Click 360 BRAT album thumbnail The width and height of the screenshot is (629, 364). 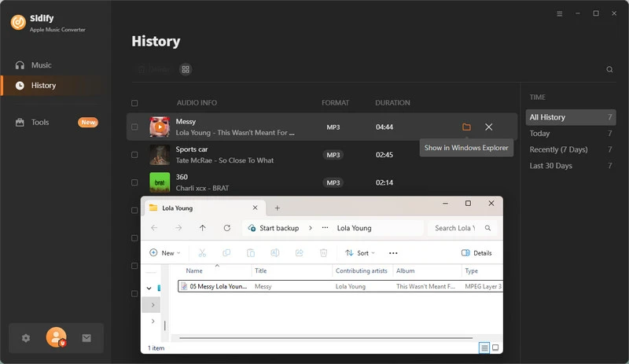(x=160, y=182)
